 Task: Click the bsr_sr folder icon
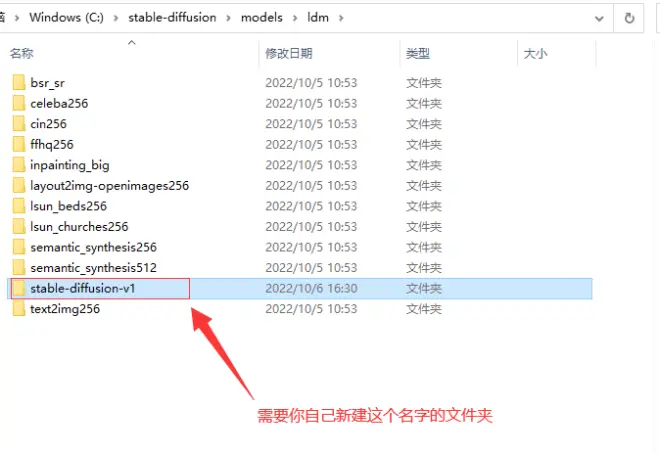(x=19, y=82)
